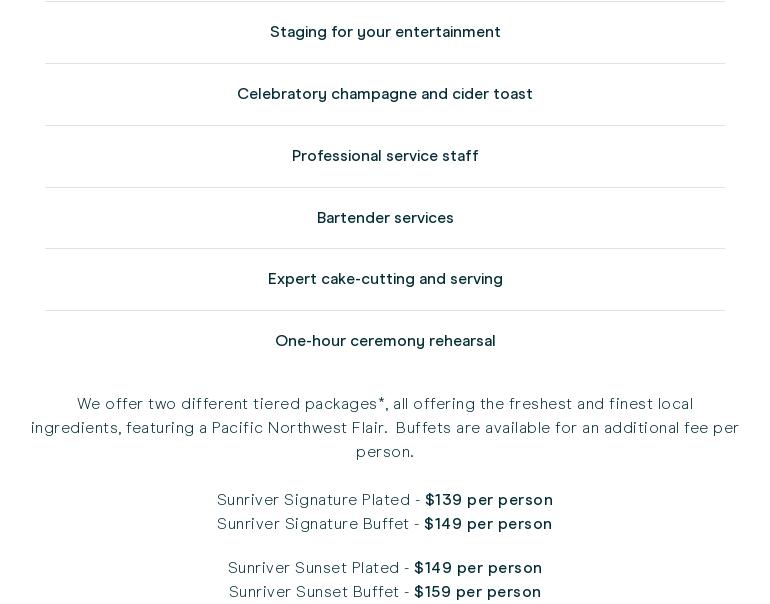Click the "$139 per person" price
This screenshot has width=770, height=604.
[489, 500]
